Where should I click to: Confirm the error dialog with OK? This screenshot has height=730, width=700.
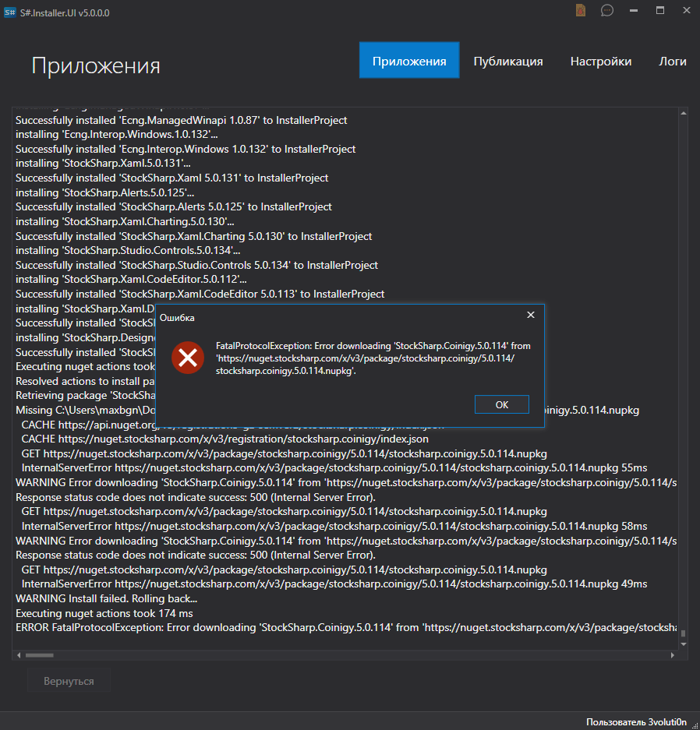point(501,404)
